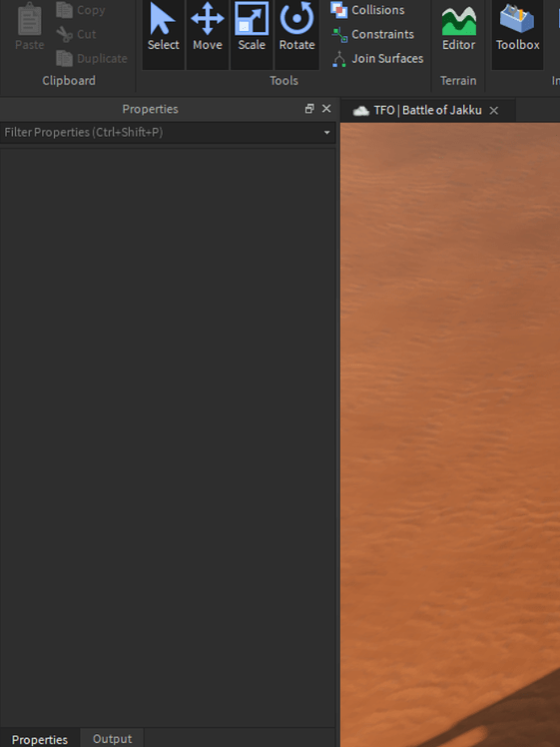Click the Copy button
The height and width of the screenshot is (747, 560).
pos(81,10)
